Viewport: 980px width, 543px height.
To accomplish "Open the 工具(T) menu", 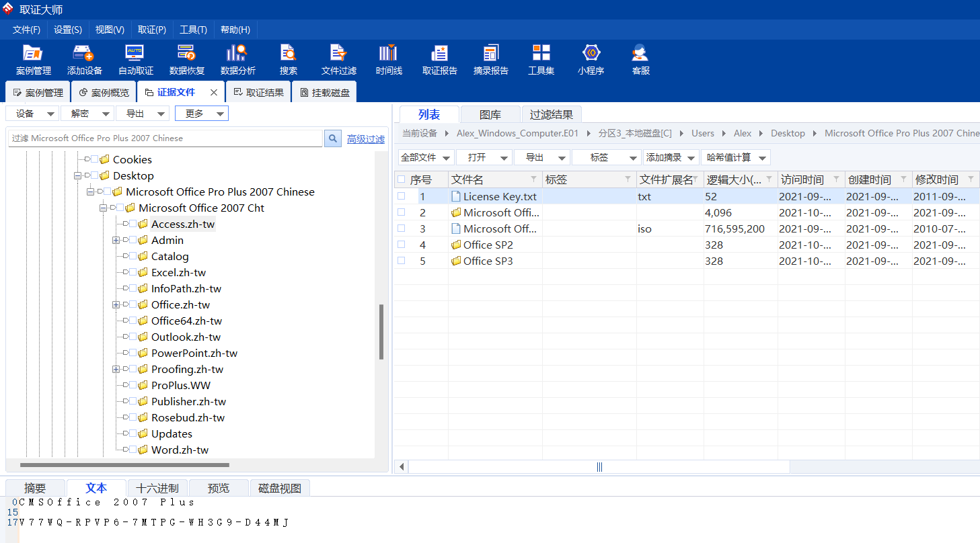I will click(x=193, y=30).
